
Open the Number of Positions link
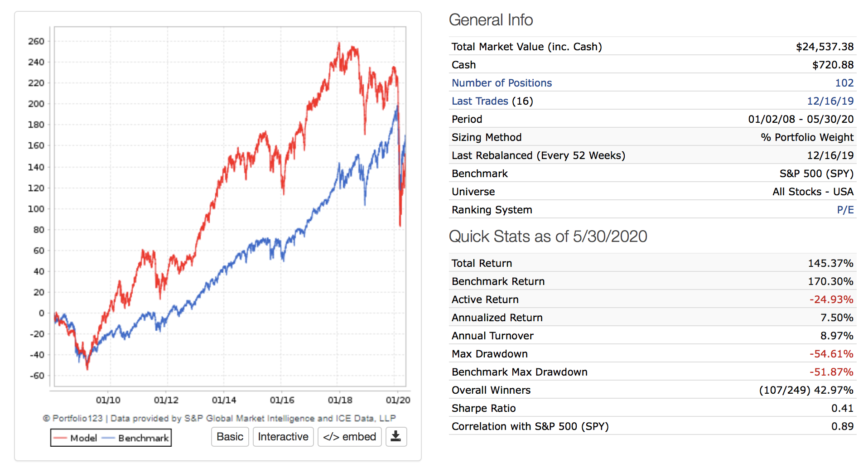click(502, 83)
